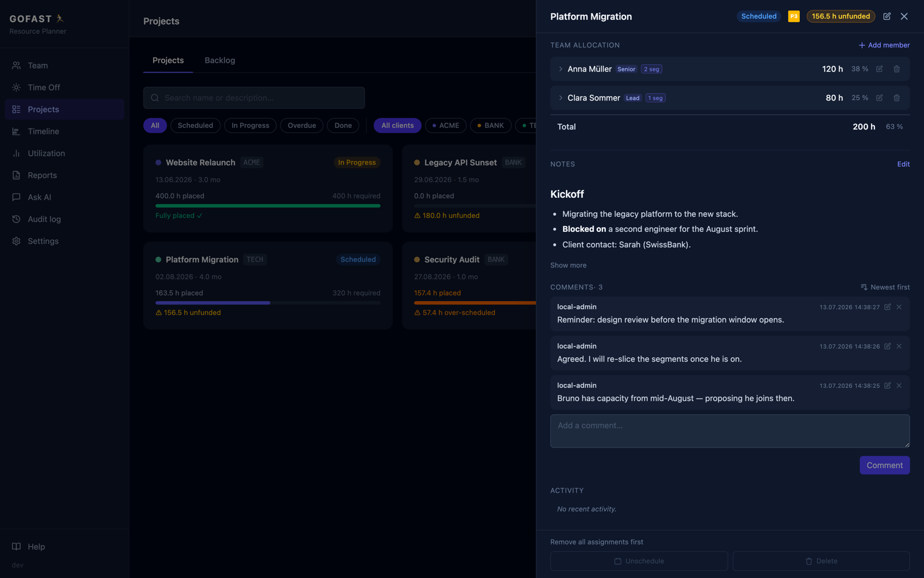Open the Help page
The image size is (924, 578).
point(64,546)
